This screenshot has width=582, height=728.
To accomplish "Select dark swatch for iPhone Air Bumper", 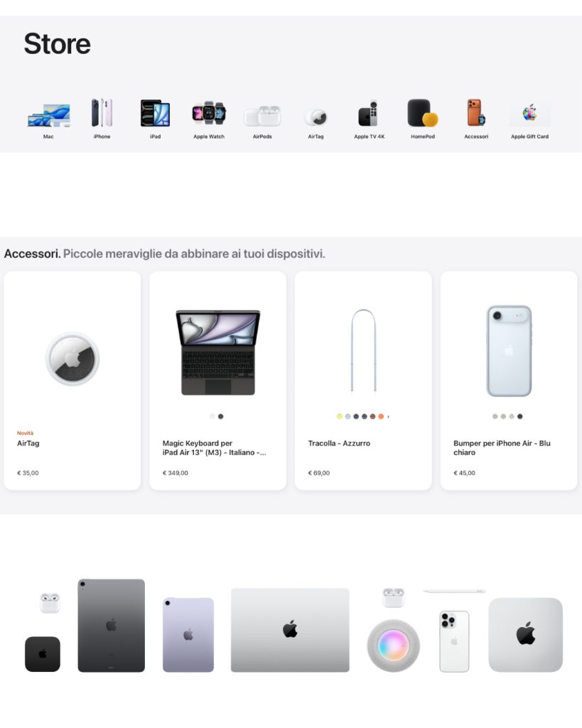I will point(520,417).
